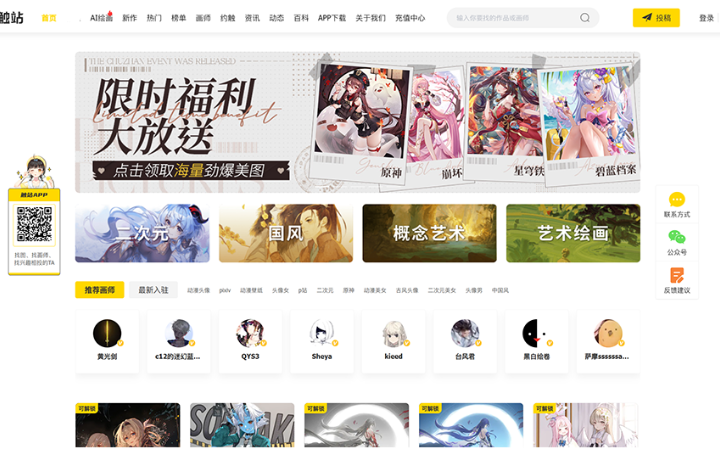Go to APP下载 in navigation
This screenshot has height=450, width=720.
click(332, 18)
